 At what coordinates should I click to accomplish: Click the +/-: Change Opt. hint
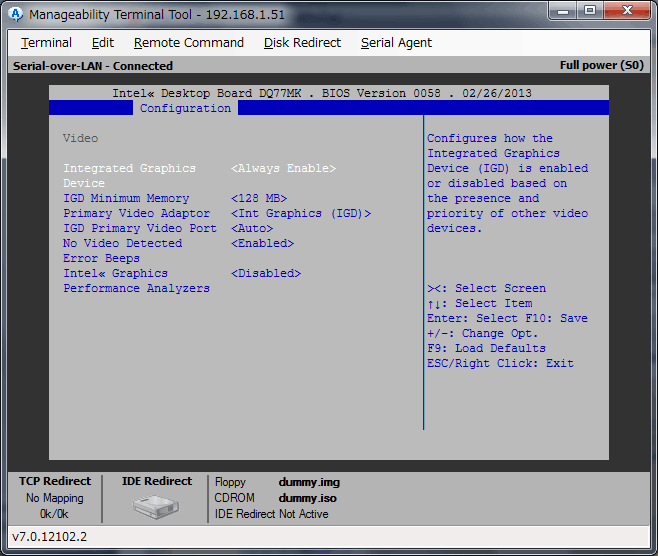tap(483, 333)
